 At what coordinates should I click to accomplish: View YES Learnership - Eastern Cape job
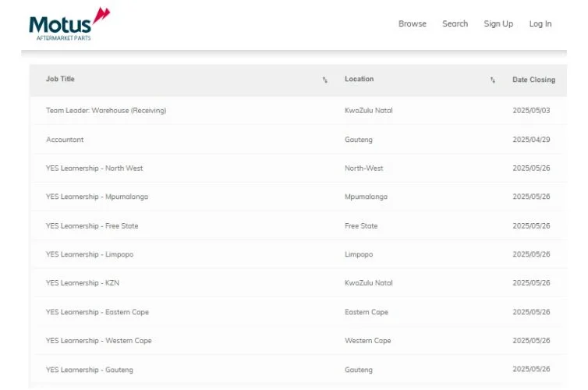(97, 312)
